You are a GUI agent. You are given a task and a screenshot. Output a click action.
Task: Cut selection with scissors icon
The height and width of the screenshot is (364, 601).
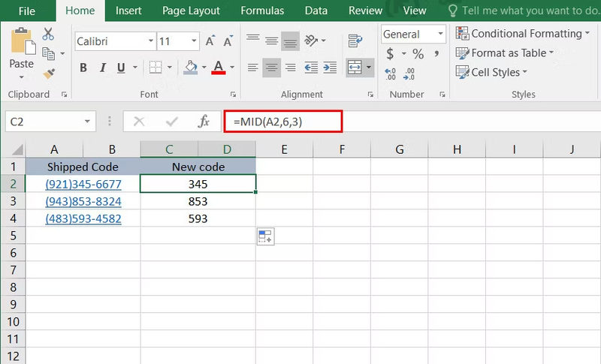click(x=48, y=34)
